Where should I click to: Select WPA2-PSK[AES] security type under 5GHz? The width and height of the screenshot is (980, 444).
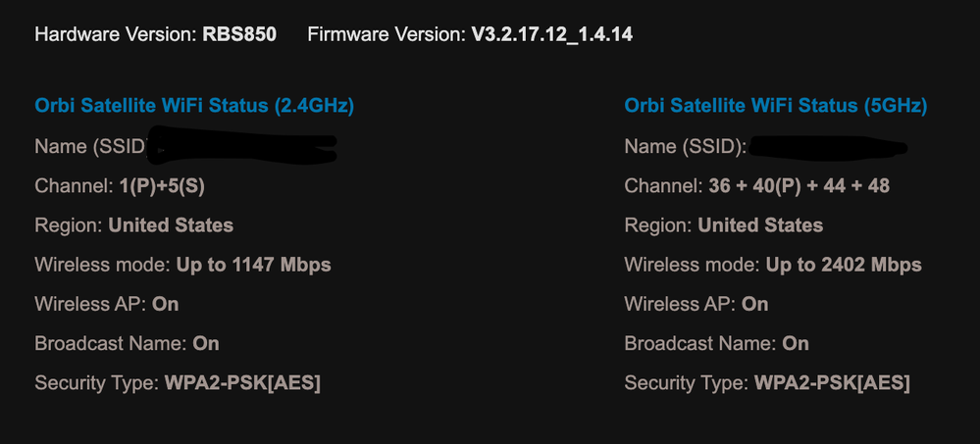point(832,382)
